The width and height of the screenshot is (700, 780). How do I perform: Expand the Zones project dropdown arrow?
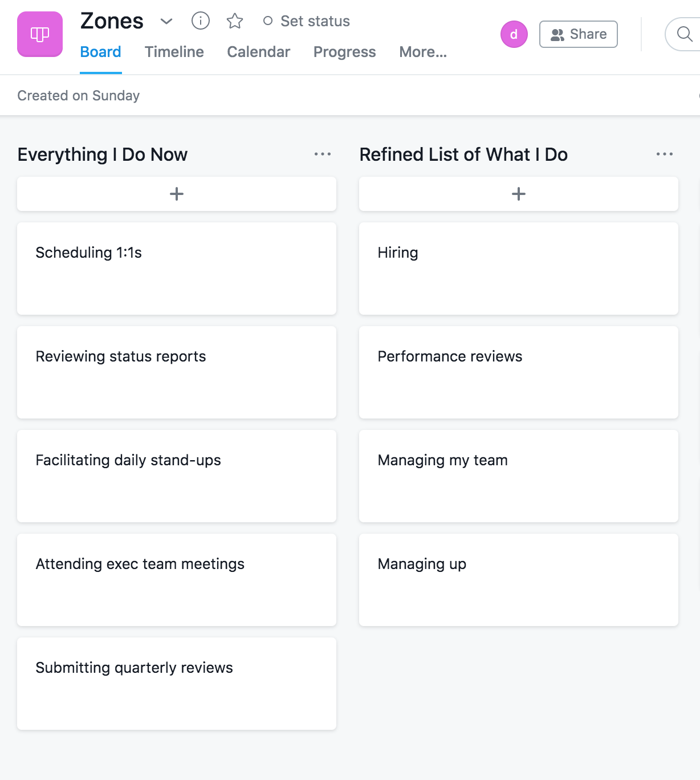(x=166, y=21)
